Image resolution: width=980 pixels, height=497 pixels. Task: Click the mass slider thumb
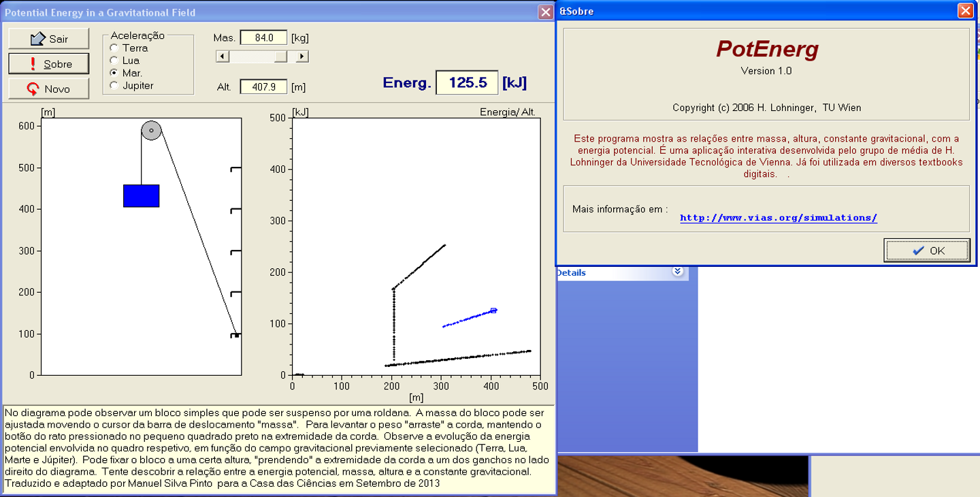pyautogui.click(x=280, y=57)
